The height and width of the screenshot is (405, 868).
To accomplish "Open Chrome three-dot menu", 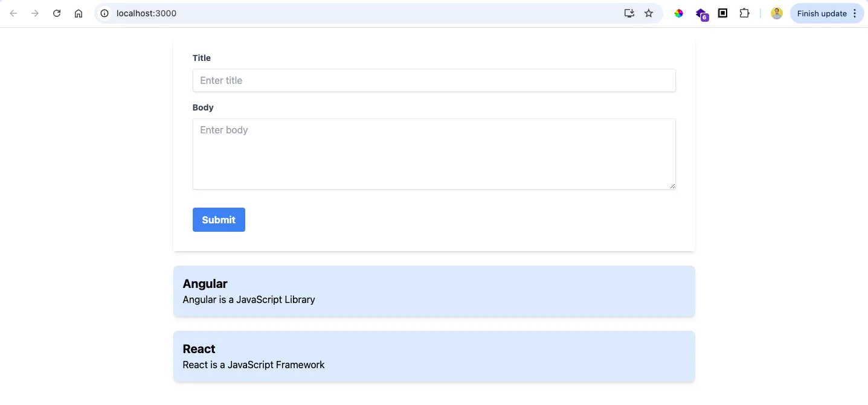I will click(855, 13).
